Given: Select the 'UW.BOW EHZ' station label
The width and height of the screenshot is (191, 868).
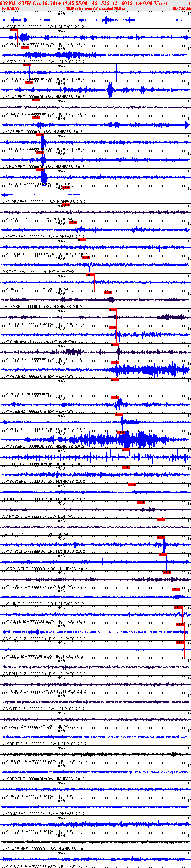Looking at the screenshot, I should click(14, 482).
